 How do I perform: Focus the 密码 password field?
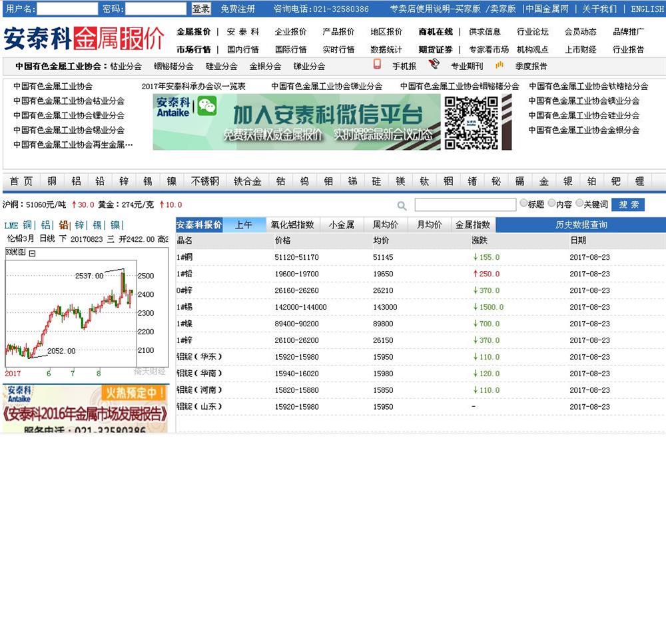[155, 9]
